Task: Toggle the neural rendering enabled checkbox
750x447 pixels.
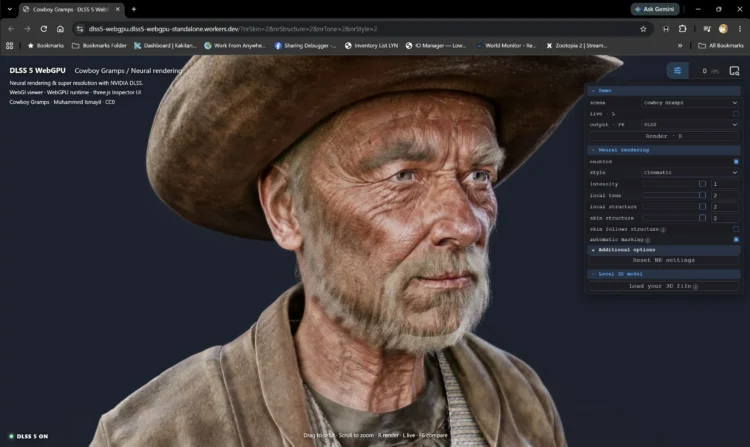Action: (x=736, y=162)
